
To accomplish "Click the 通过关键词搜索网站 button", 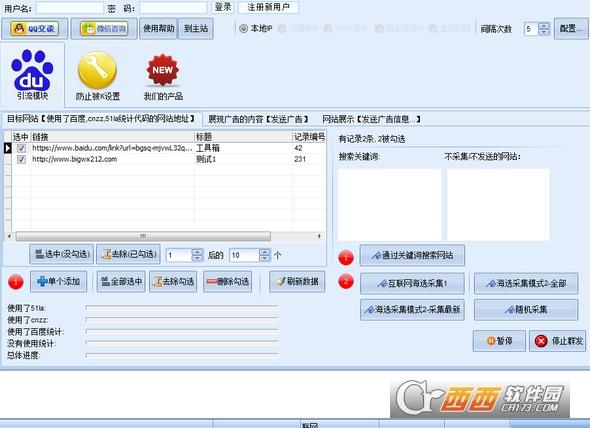I will point(412,256).
